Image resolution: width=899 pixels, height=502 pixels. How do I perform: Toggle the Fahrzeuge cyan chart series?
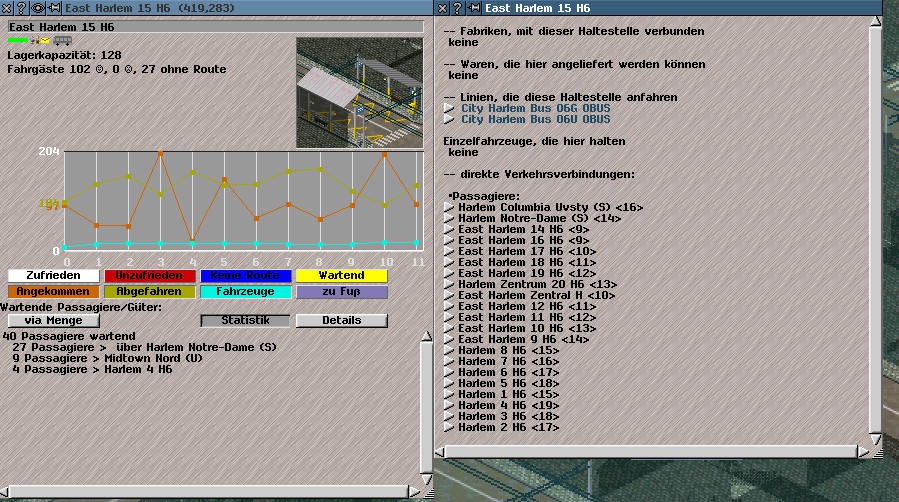245,291
